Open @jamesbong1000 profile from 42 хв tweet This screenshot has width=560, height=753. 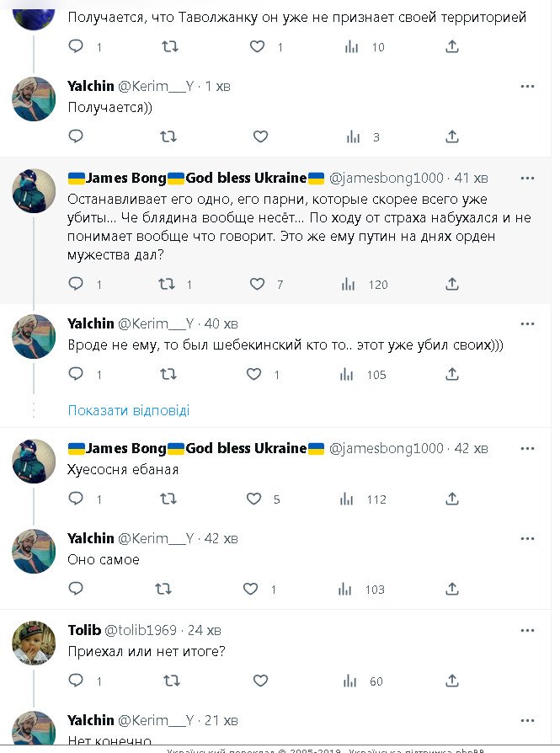click(386, 448)
